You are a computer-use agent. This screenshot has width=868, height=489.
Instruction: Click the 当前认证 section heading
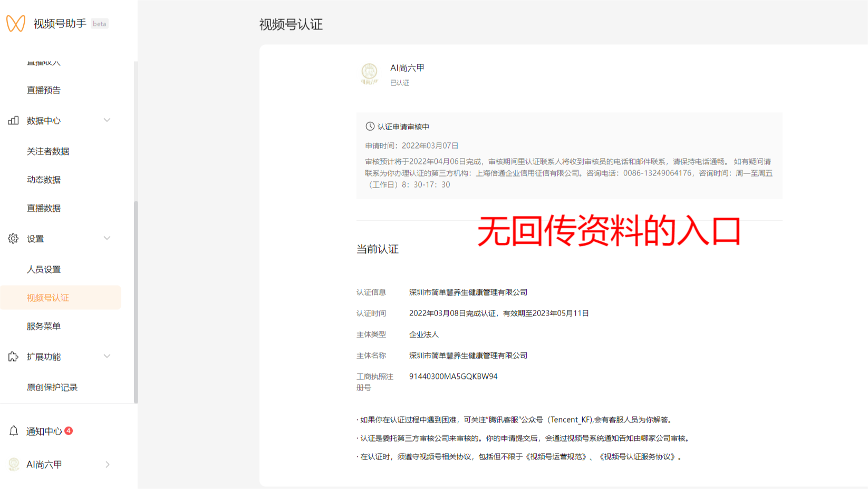coord(378,249)
